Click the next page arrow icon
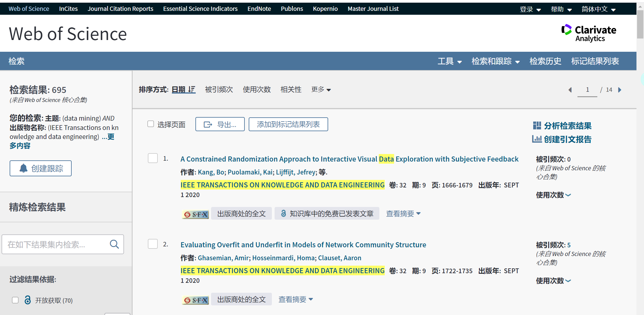Screen dimensions: 644x315 620,90
